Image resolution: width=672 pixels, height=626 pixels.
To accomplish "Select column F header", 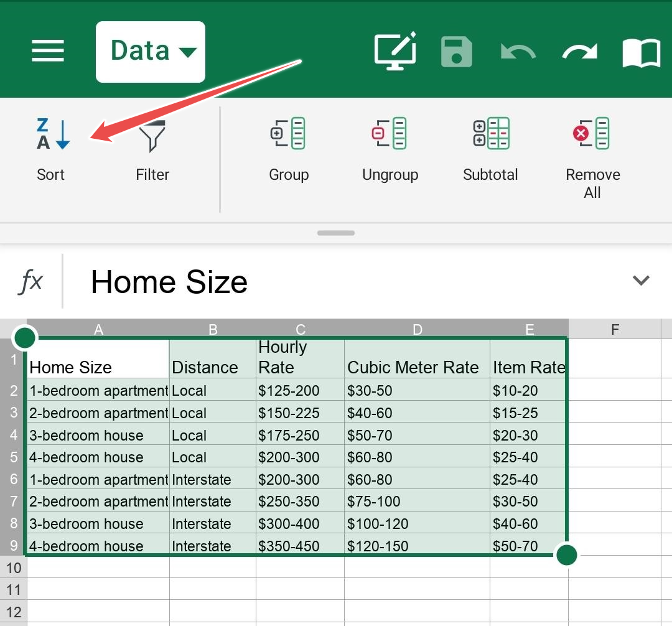I will [615, 330].
